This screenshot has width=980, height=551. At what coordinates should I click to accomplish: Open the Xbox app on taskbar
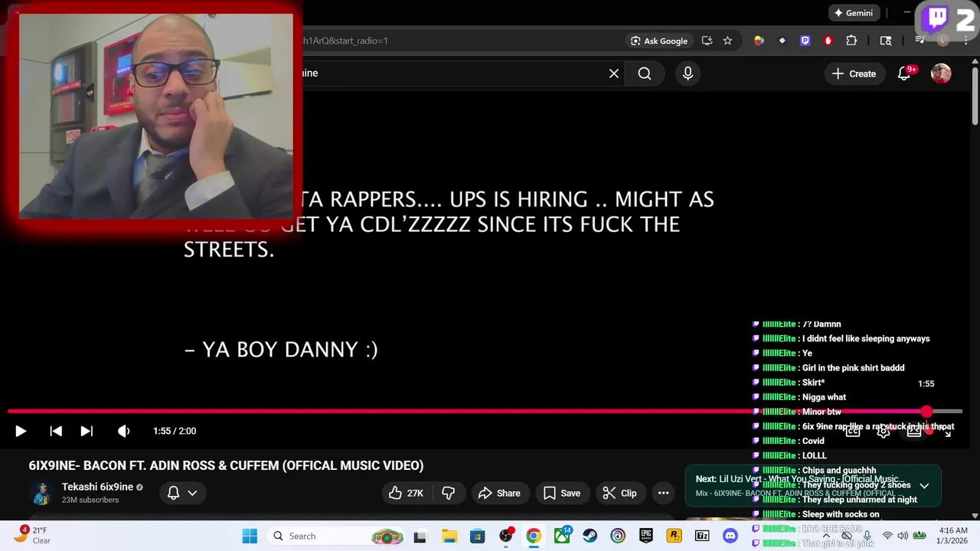[562, 536]
